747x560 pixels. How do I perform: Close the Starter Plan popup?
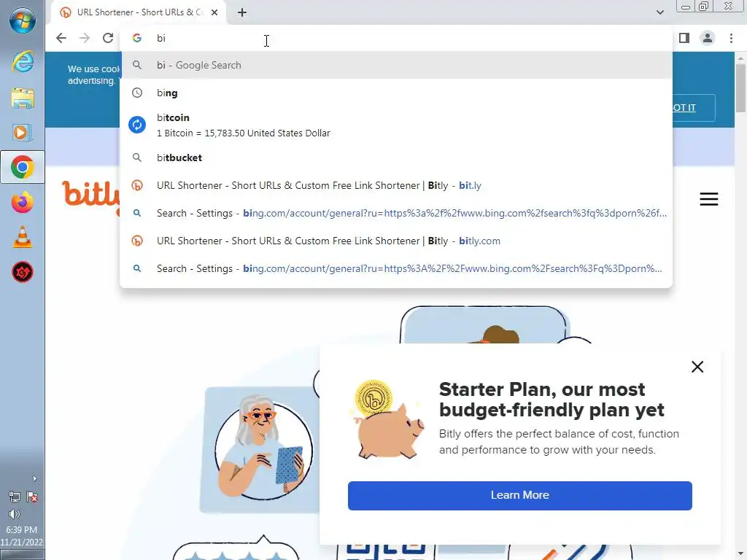pos(697,367)
